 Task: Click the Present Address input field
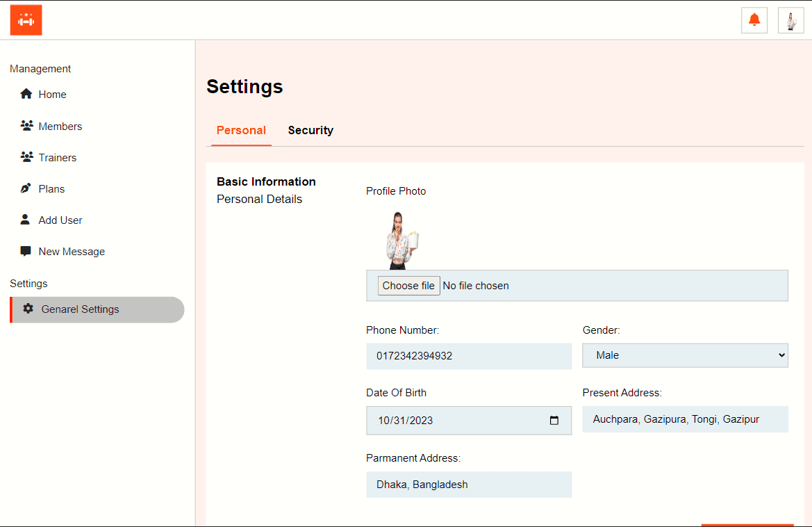pyautogui.click(x=685, y=419)
